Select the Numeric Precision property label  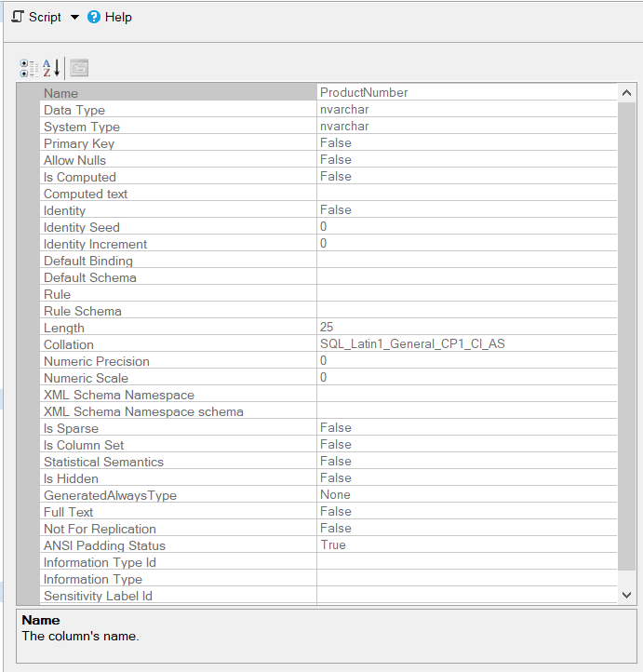(x=97, y=361)
